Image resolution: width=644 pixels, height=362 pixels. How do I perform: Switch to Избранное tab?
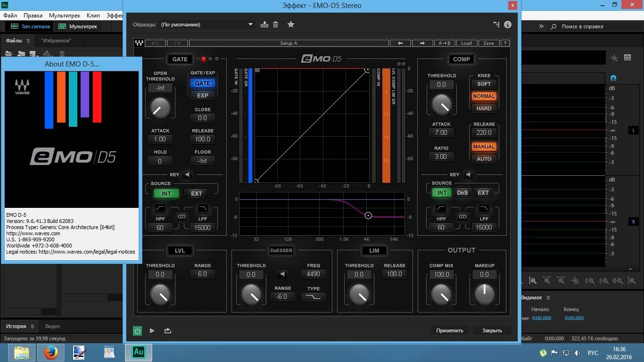click(x=56, y=41)
